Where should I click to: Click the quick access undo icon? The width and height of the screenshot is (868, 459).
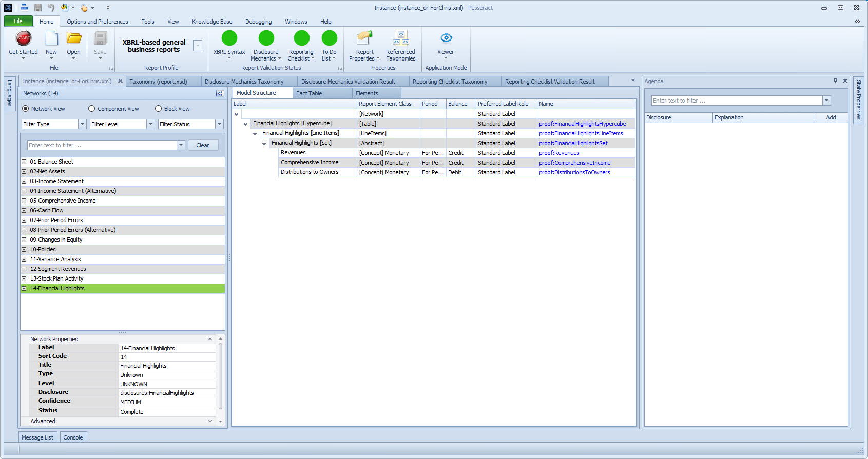(x=51, y=8)
